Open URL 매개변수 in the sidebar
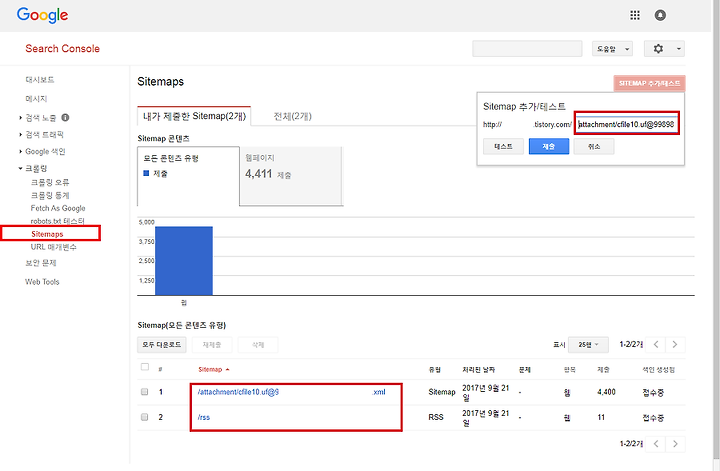 tap(54, 247)
